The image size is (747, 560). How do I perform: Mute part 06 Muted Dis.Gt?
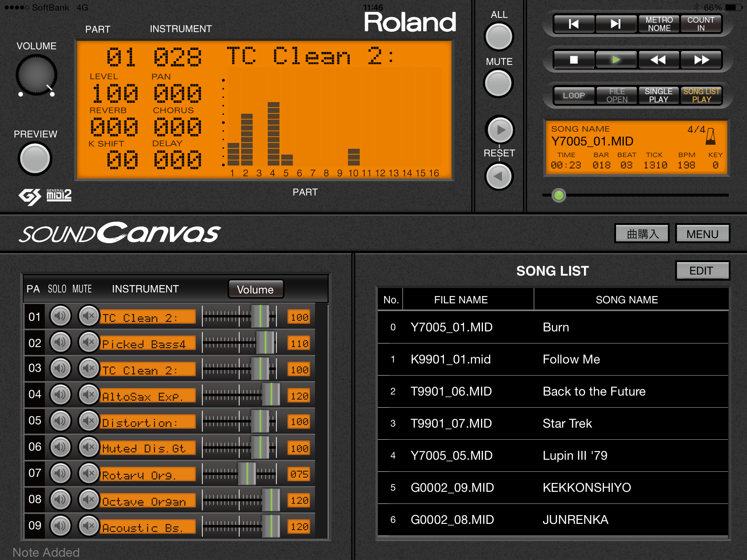(89, 447)
